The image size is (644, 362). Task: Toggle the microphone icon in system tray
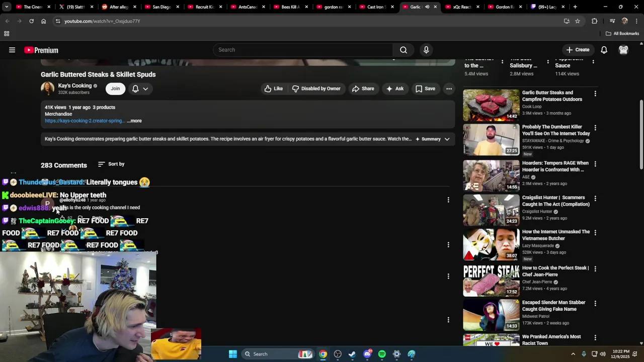tap(584, 354)
